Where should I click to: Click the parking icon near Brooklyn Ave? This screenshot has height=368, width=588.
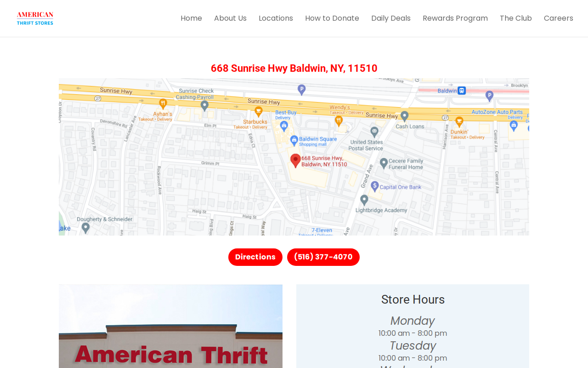pyautogui.click(x=301, y=90)
